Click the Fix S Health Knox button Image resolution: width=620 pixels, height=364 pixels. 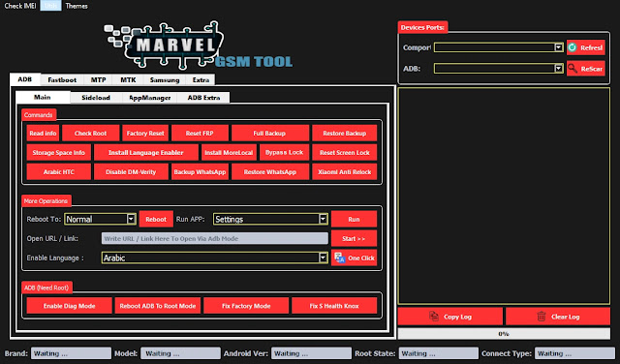pyautogui.click(x=334, y=306)
